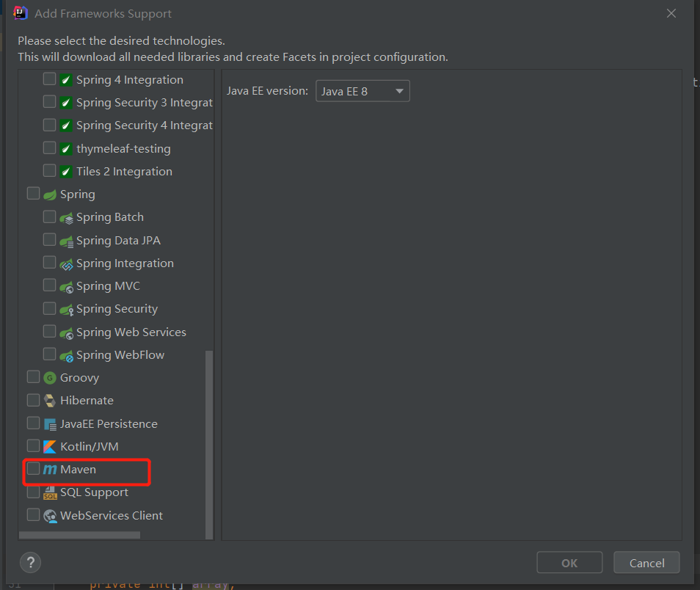
Task: Enable the Spring Integration checkbox
Action: [50, 262]
